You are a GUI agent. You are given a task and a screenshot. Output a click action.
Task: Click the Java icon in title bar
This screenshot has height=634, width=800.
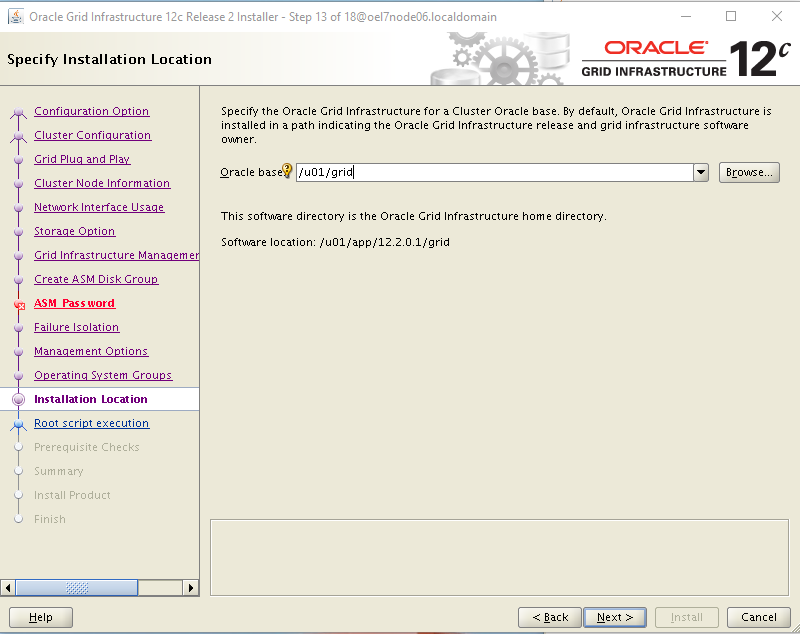[x=15, y=16]
